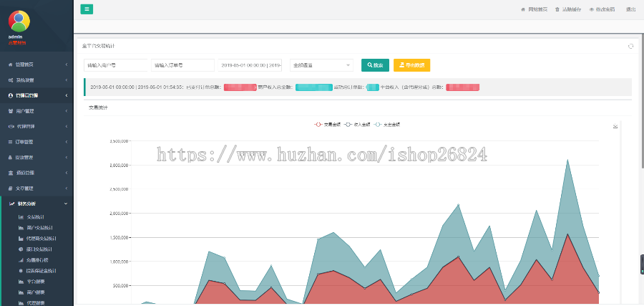The width and height of the screenshot is (644, 306).
Task: Click the green 搜索 search button
Action: [375, 65]
